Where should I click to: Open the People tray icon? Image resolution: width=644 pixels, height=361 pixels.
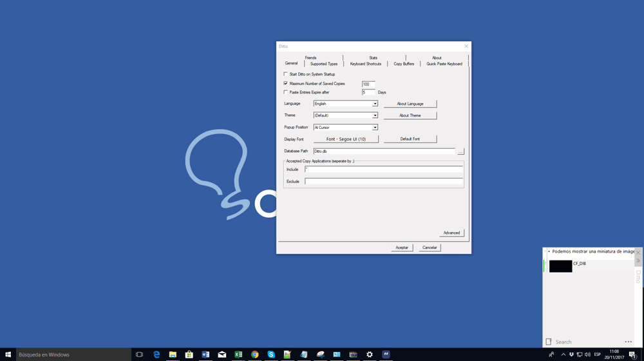click(x=551, y=355)
